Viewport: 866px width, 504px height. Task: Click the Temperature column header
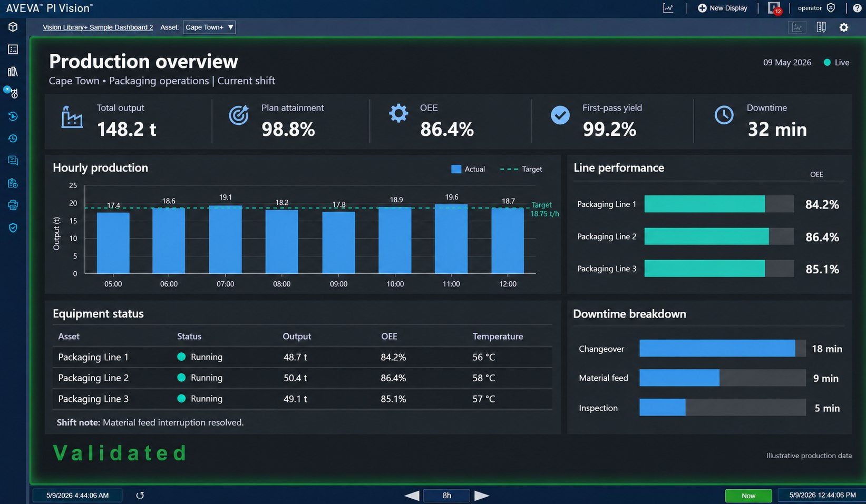click(498, 337)
